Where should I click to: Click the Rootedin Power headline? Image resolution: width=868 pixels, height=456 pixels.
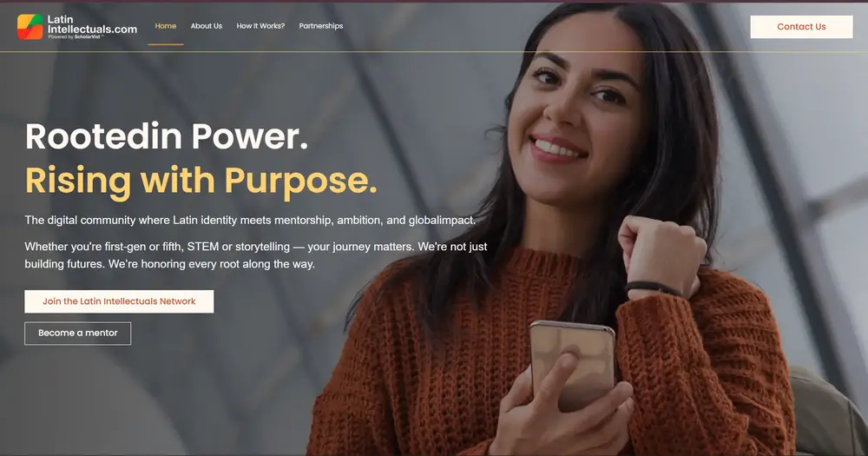[166, 136]
